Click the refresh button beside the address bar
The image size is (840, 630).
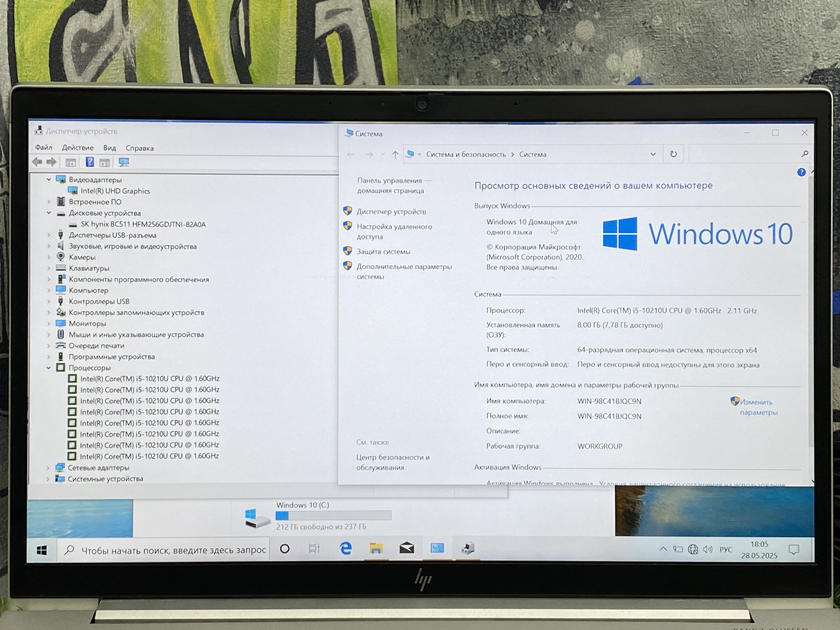(x=673, y=154)
